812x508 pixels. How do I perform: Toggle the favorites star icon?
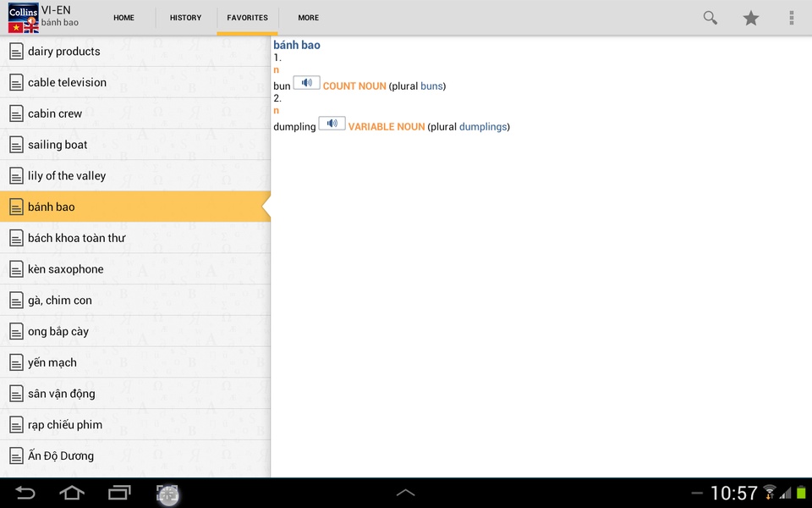coord(751,18)
